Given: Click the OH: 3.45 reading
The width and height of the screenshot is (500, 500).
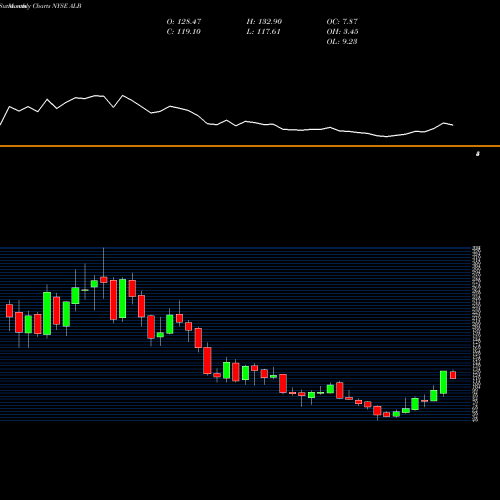Looking at the screenshot, I should [342, 32].
